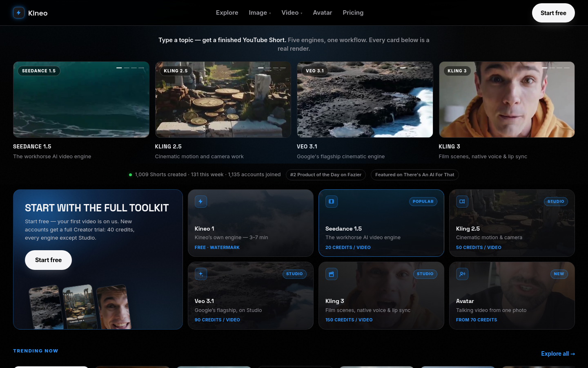Click the KLING 2.5 badge on the thumbnail
The image size is (588, 368).
[x=176, y=71]
